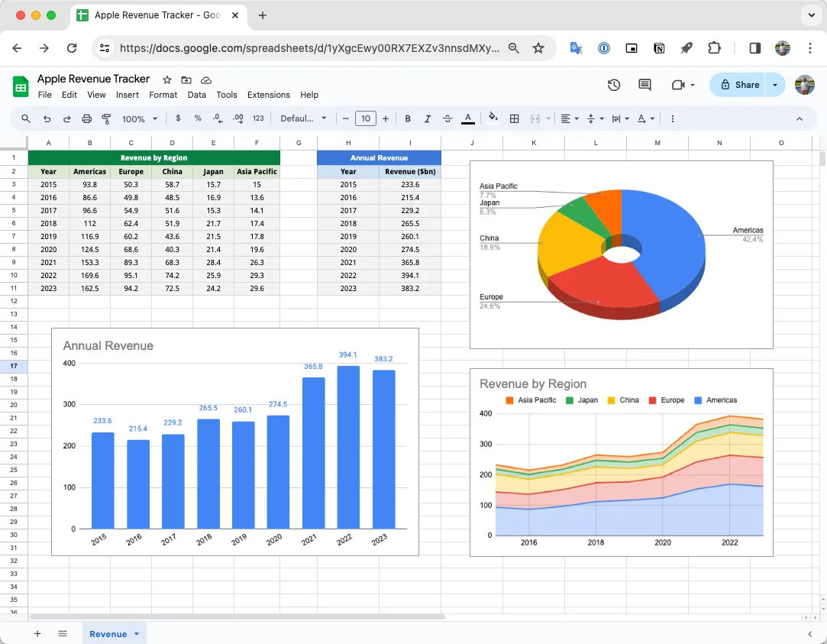The height and width of the screenshot is (644, 827).
Task: Star the Apple Revenue Tracker spreadsheet
Action: coord(166,79)
